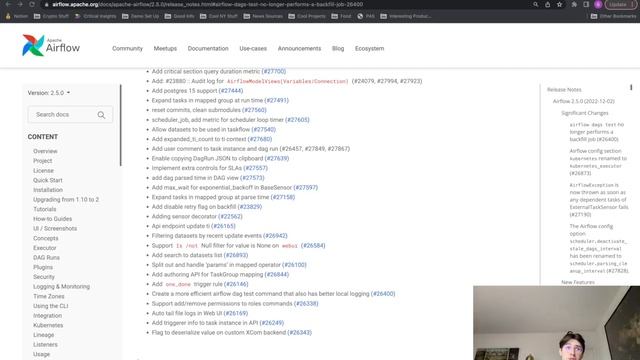
Task: Open Installation in sidebar
Action: click(x=48, y=190)
